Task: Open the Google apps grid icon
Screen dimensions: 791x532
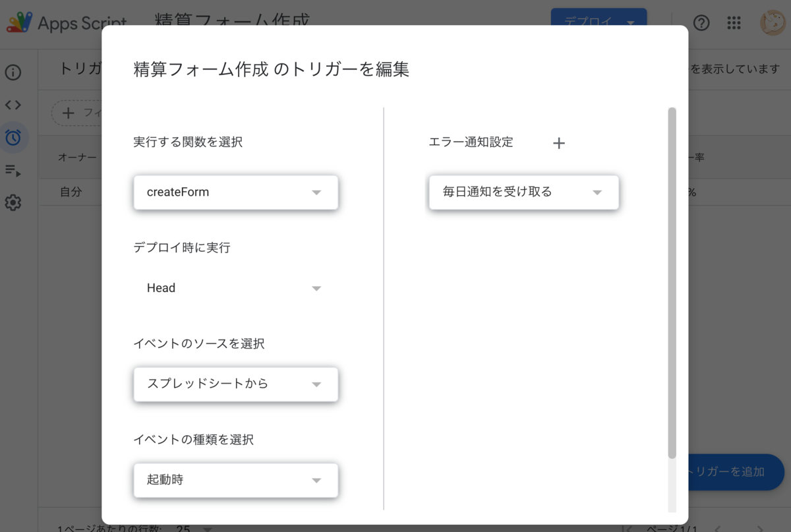Action: point(733,23)
